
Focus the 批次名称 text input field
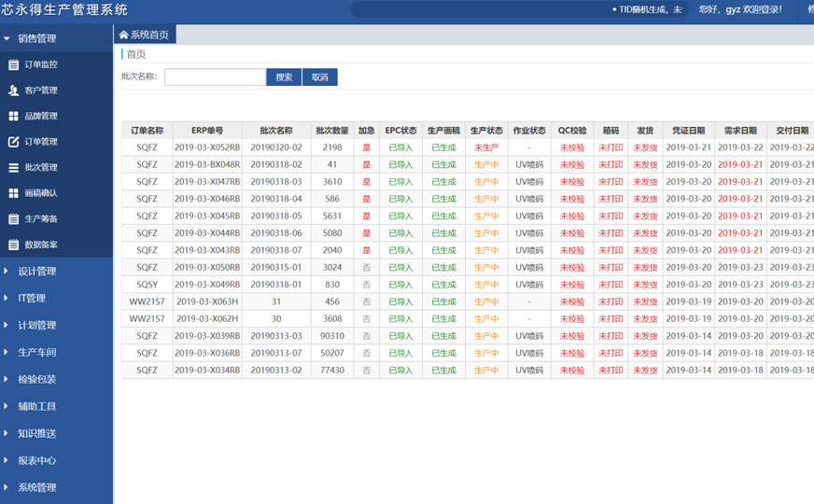(215, 77)
